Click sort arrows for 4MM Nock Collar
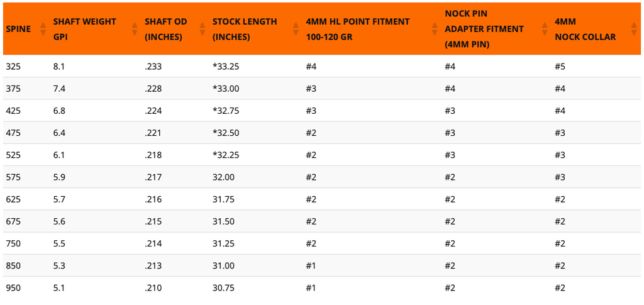 point(633,29)
